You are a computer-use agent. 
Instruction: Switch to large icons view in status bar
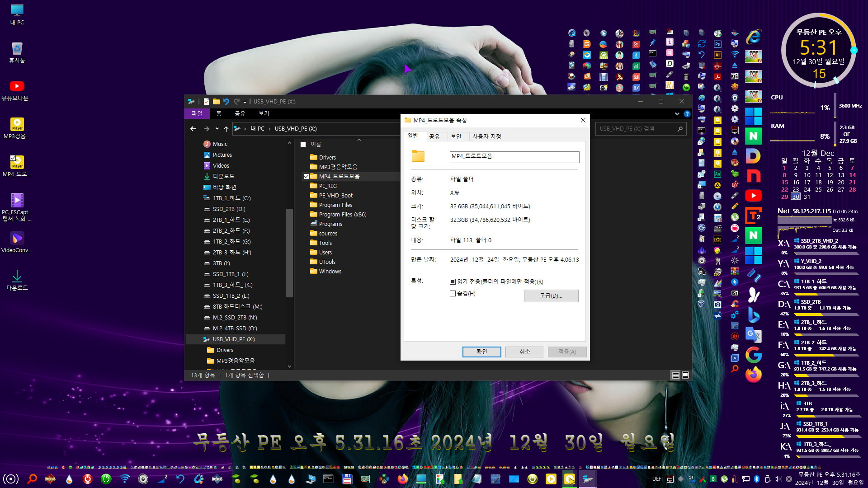(685, 375)
